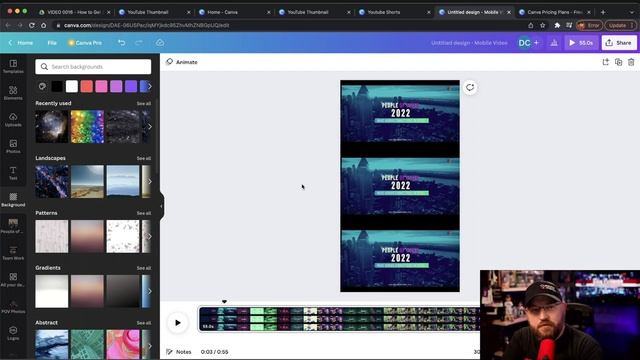640x360 pixels.
Task: Switch to the Canva Pricing Plans tab
Action: click(554, 12)
